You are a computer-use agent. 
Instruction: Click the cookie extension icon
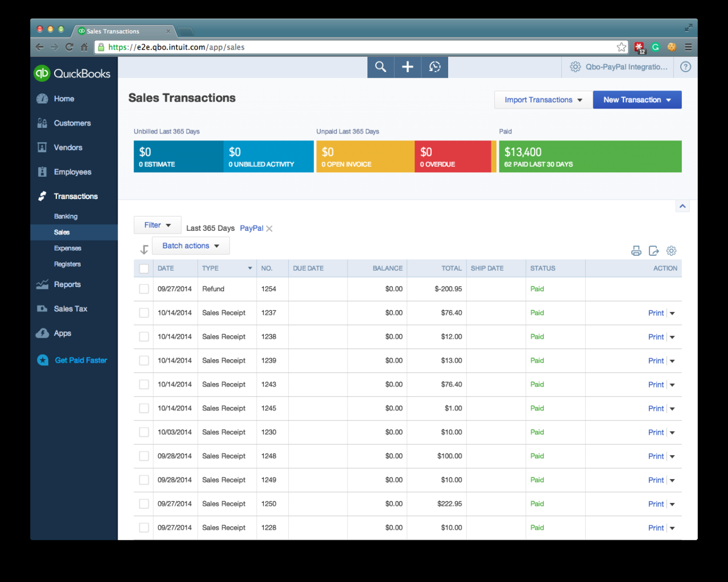pyautogui.click(x=672, y=47)
